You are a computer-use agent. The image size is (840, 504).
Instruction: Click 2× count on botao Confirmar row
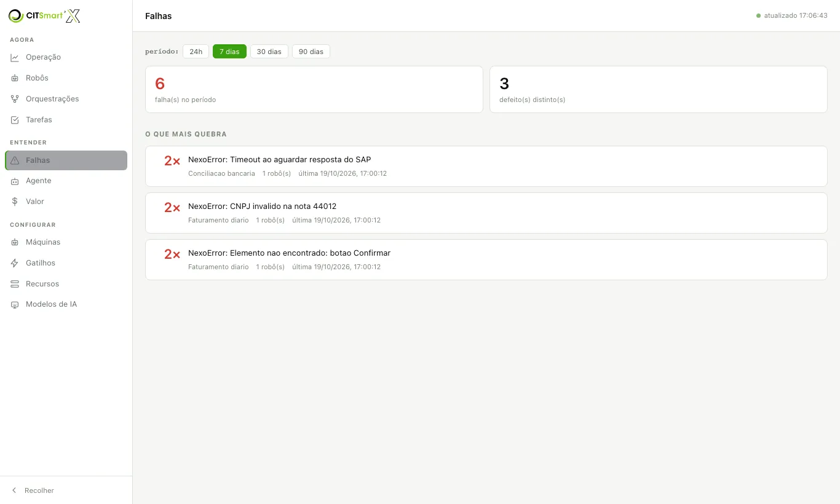[x=172, y=254]
